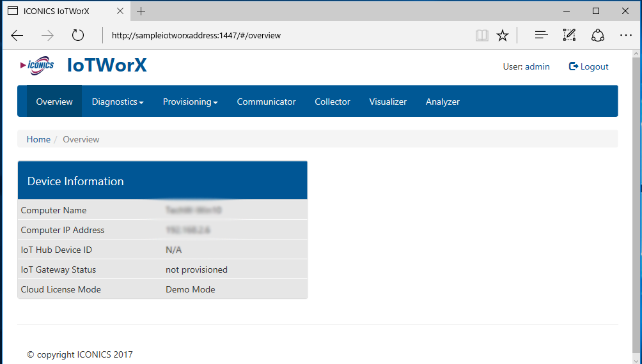Click the Home breadcrumb link
Image resolution: width=642 pixels, height=364 pixels.
click(38, 139)
